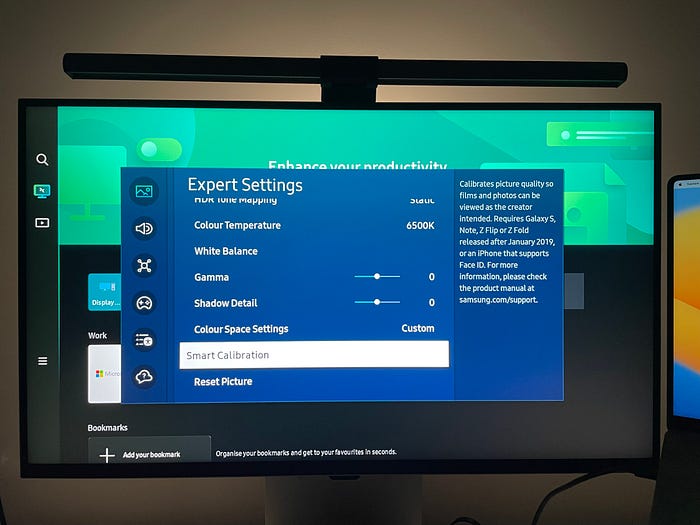Open the Sound settings speaker icon
The height and width of the screenshot is (525, 700).
pos(144,229)
